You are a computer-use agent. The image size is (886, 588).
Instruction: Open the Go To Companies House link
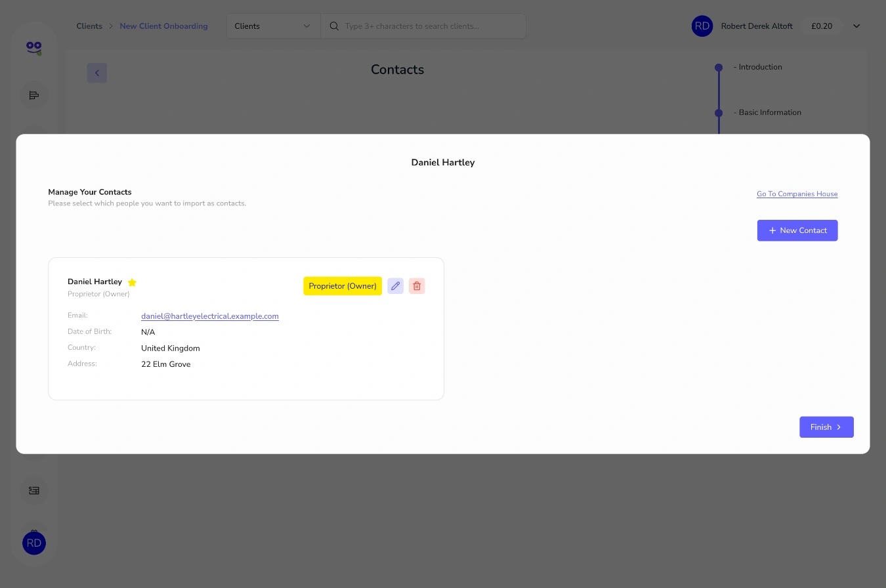pos(797,194)
